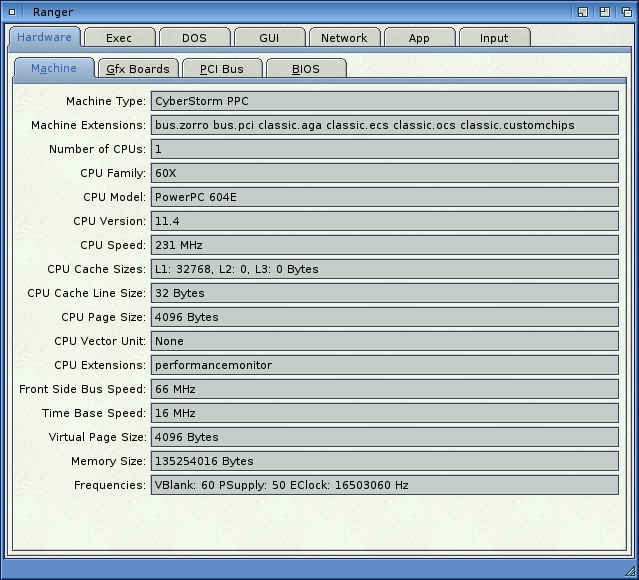Click the 'CPU Family:' label
Image resolution: width=639 pixels, height=580 pixels.
click(x=113, y=173)
